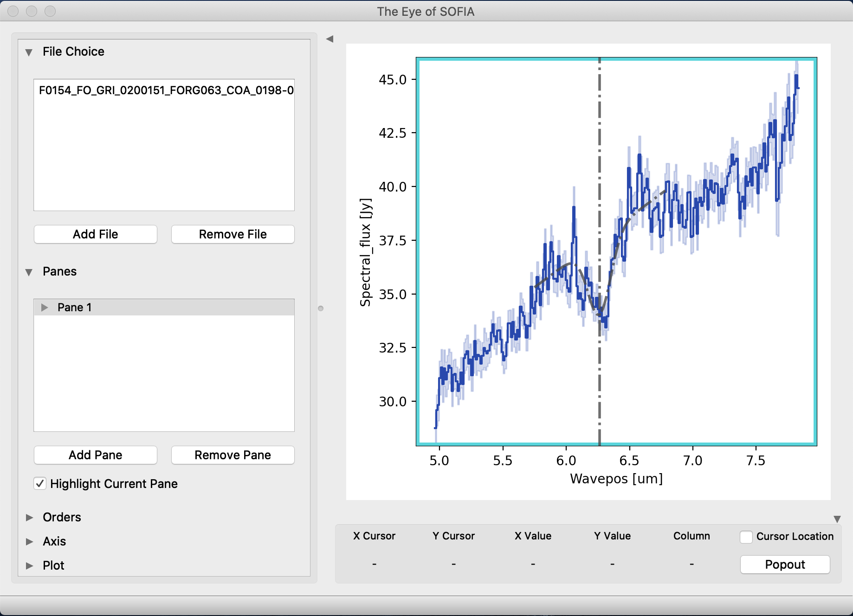
Task: Uncheck Highlight Current Pane
Action: pos(40,484)
